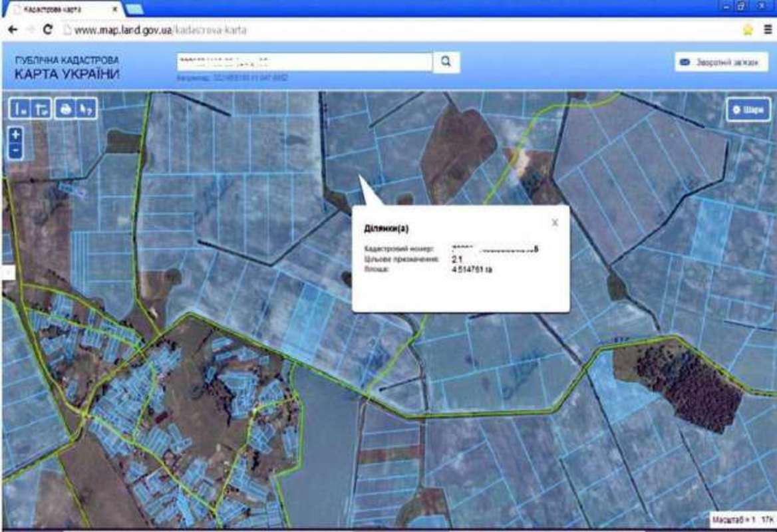Bookmark the page with the star icon
This screenshot has height=532, width=777.
point(748,30)
